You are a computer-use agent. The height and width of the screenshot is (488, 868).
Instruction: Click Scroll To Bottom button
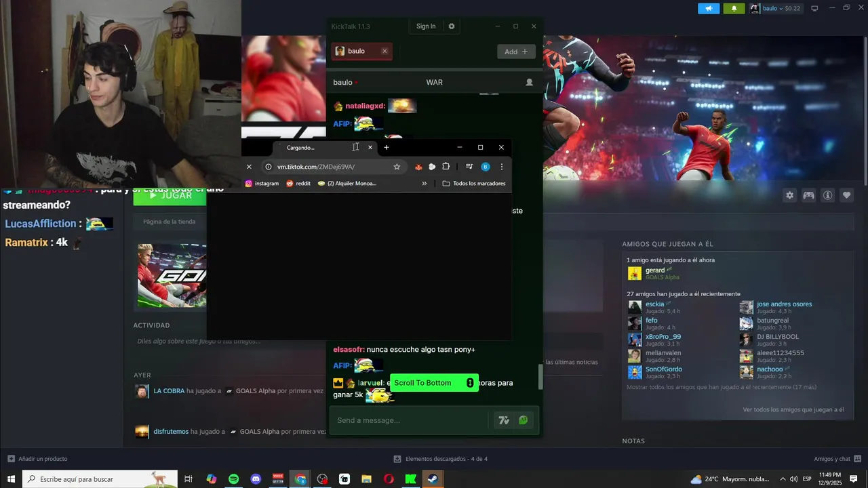tap(434, 383)
